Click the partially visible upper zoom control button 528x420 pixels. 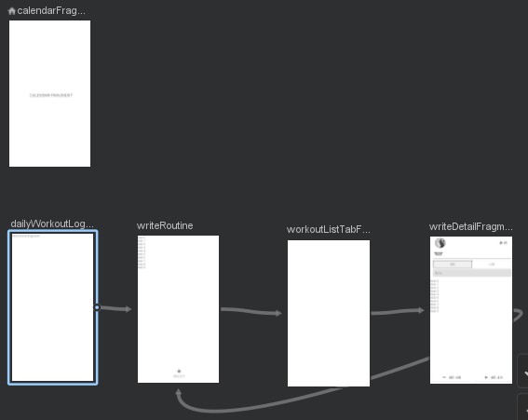click(x=523, y=372)
